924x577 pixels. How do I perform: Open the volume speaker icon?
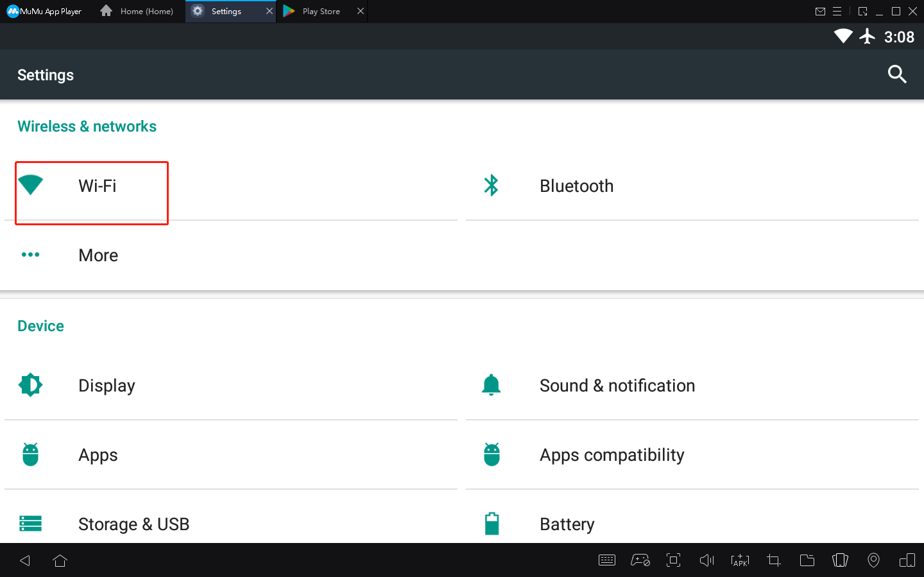point(706,560)
